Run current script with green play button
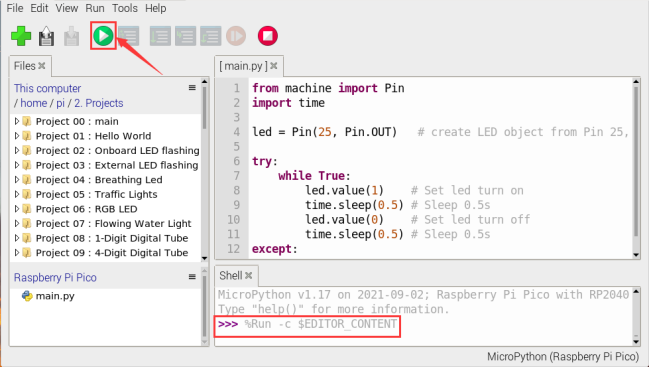Viewport: 650px width, 367px height. (x=103, y=36)
